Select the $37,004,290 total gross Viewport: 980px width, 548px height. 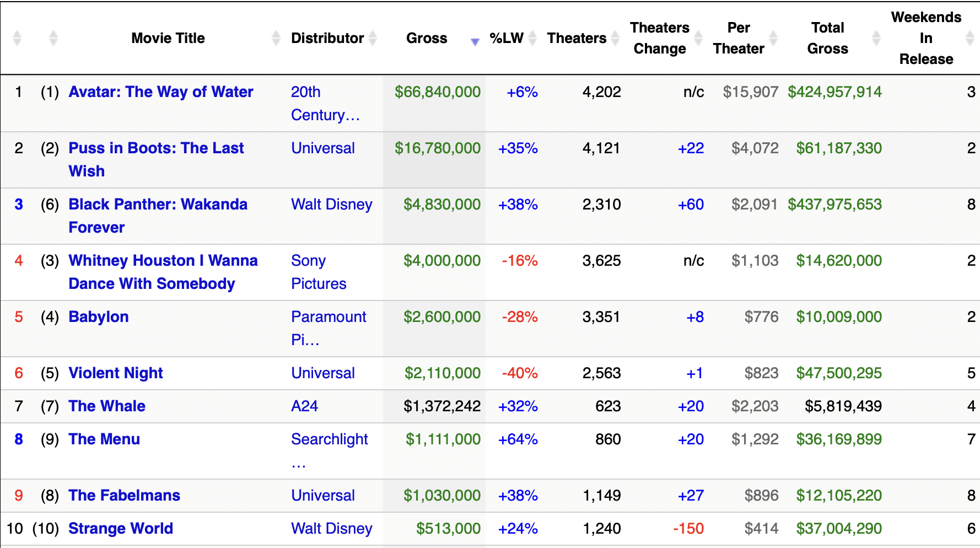[x=839, y=528]
